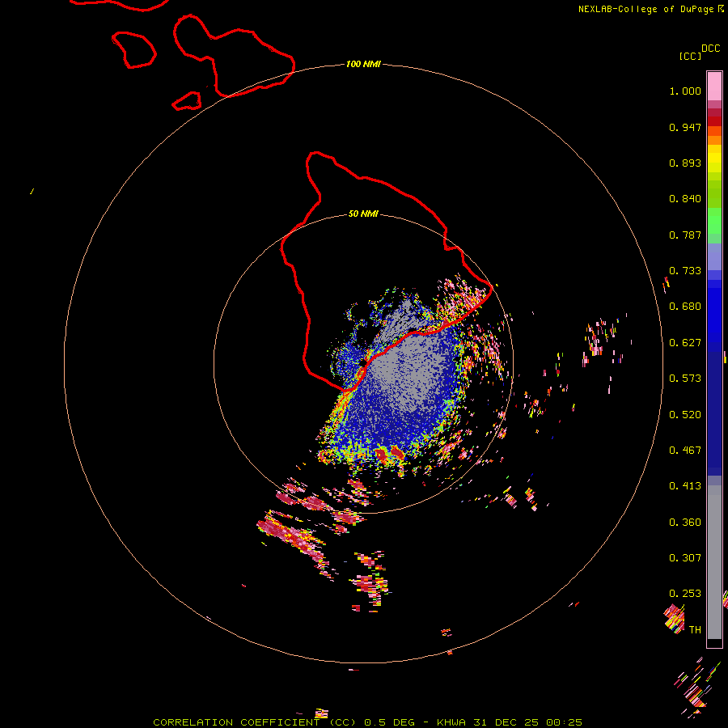Click the 0.253 value on the color scale
This screenshot has width=728, height=728.
point(685,594)
